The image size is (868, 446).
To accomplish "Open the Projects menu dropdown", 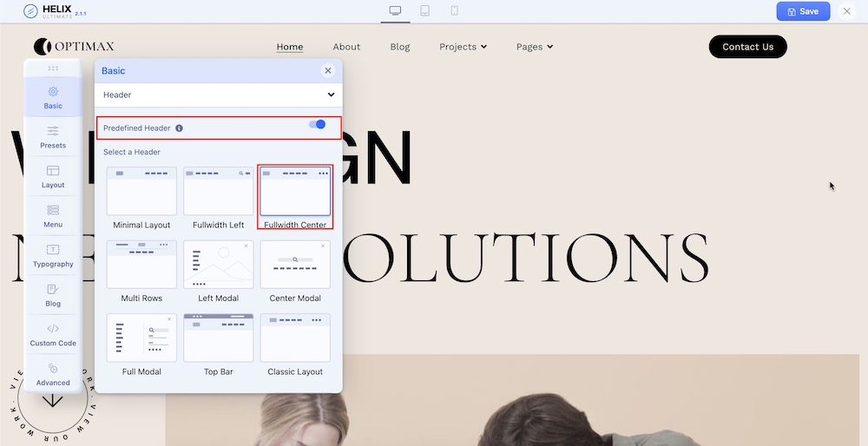I will 463,47.
